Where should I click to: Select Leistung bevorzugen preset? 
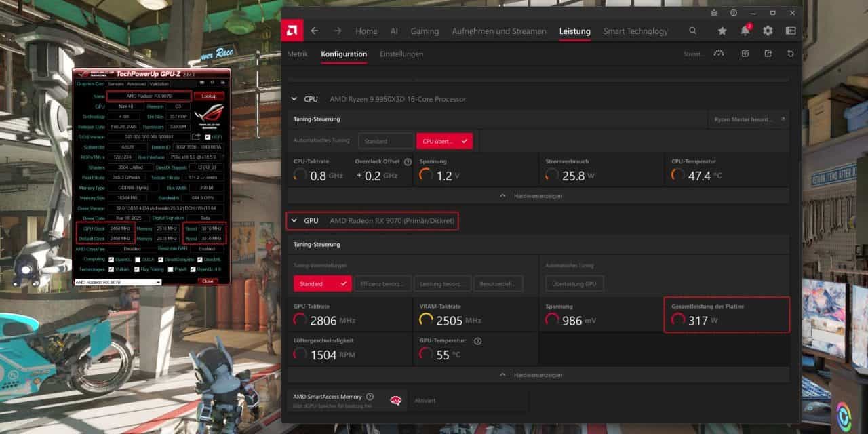[443, 283]
